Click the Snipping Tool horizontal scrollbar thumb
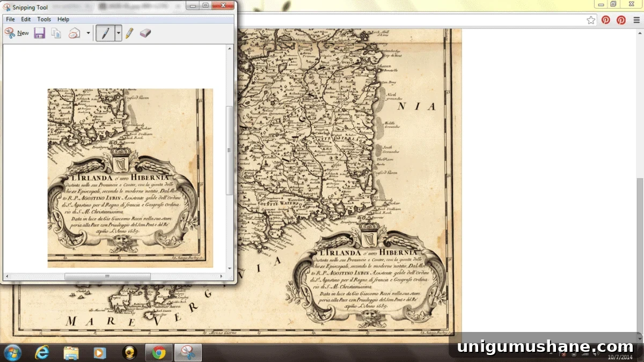Viewport: 644px width, 362px height. click(x=107, y=276)
